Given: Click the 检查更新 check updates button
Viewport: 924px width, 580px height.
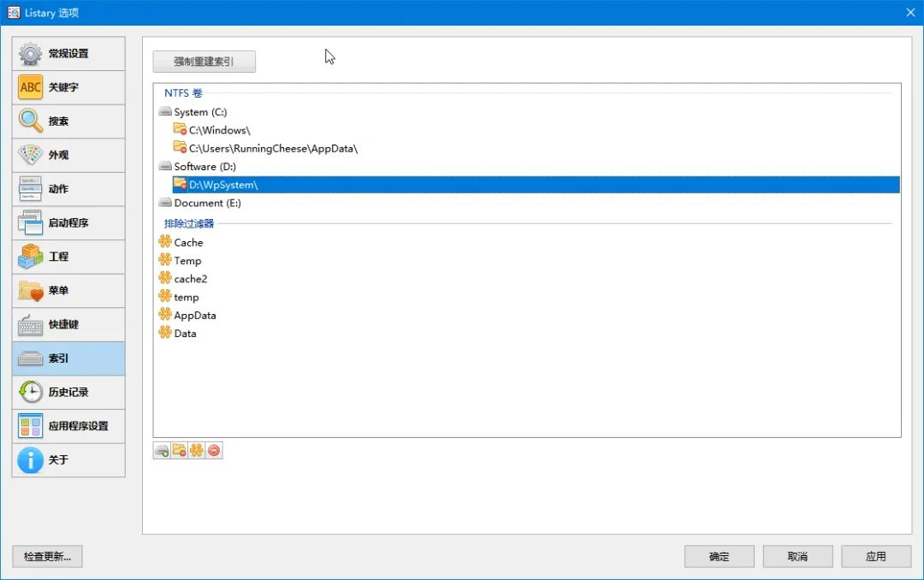Looking at the screenshot, I should 47,556.
